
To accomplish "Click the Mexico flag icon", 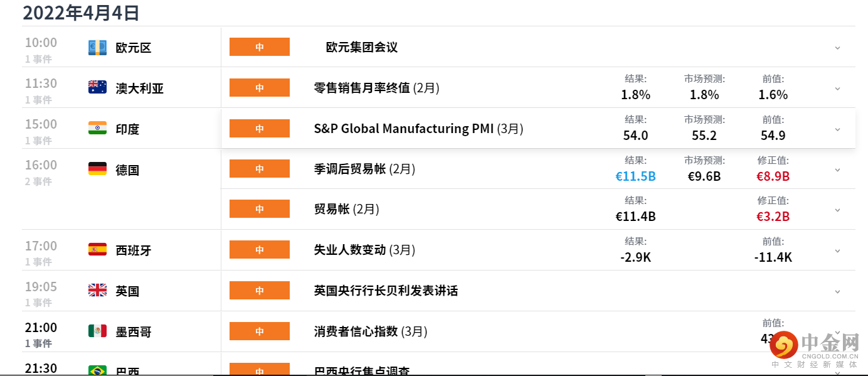I will click(97, 331).
